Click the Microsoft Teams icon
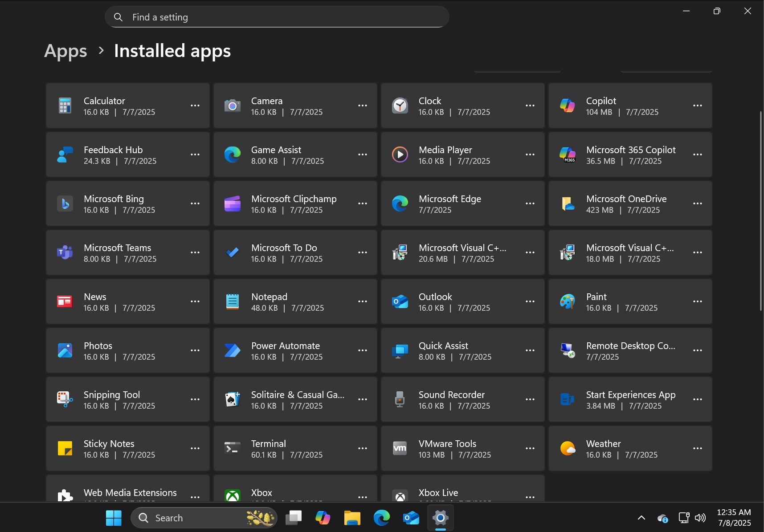The image size is (764, 532). click(x=65, y=252)
